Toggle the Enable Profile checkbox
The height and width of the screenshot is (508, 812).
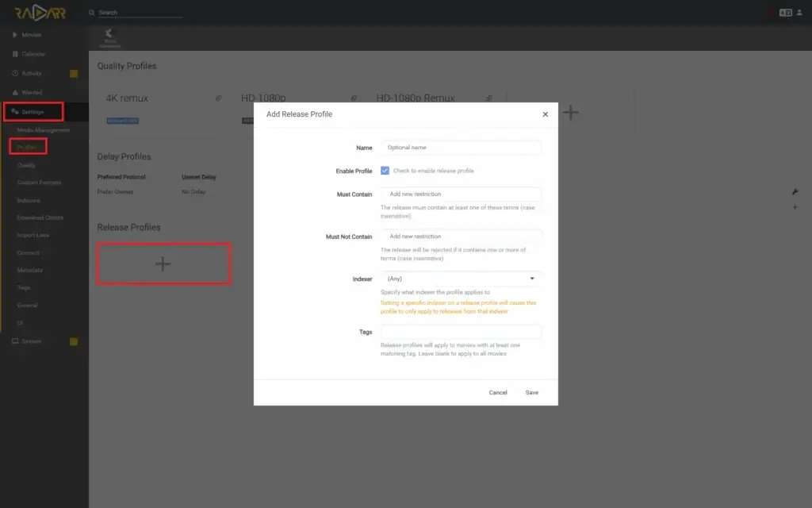(x=385, y=171)
